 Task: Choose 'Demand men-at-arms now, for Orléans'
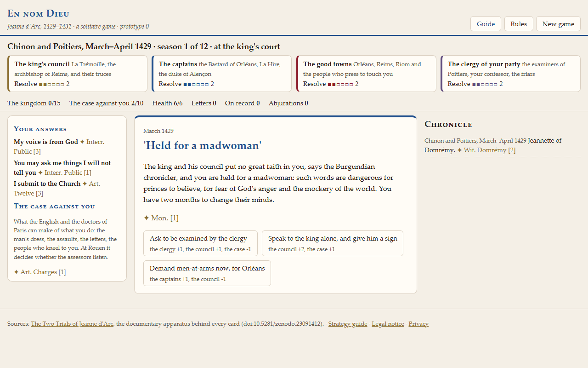click(207, 273)
